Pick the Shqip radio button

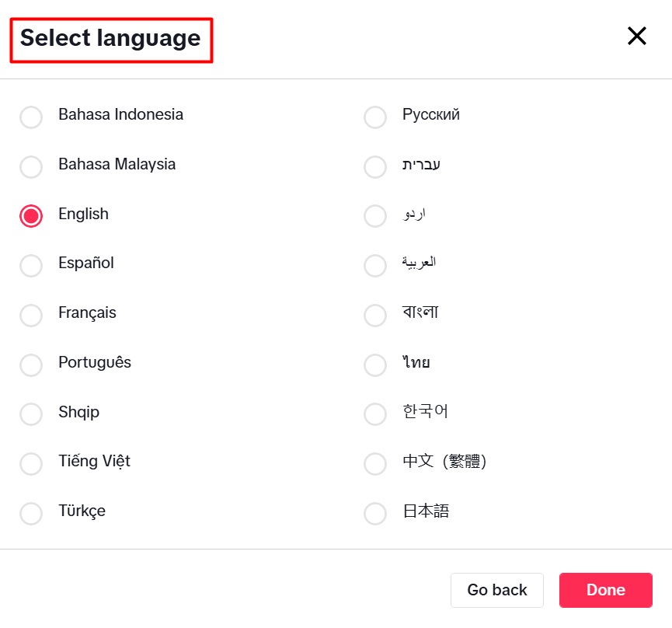(31, 413)
